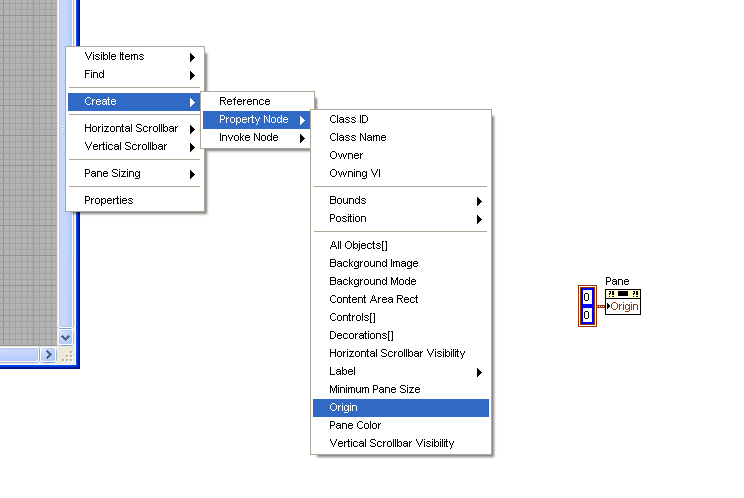Screen dimensions: 744x498
Task: Choose the Origin property entry
Action: point(344,407)
